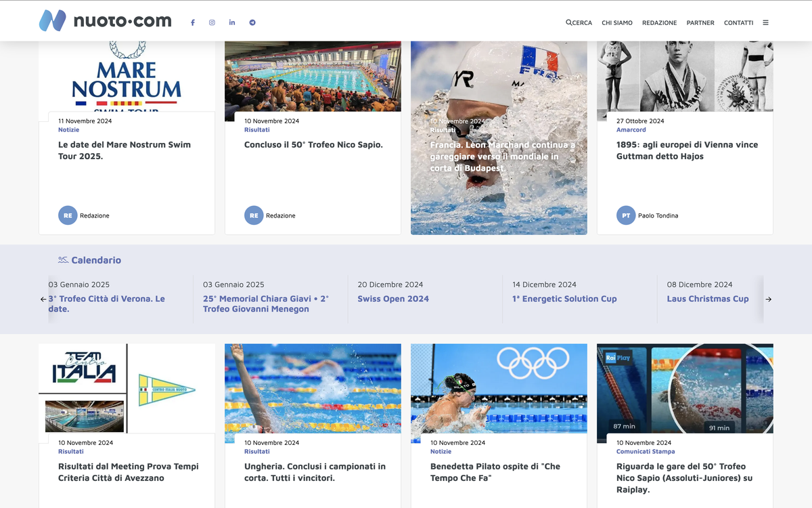
Task: Click the date 27 Ottobre 2024
Action: (640, 121)
